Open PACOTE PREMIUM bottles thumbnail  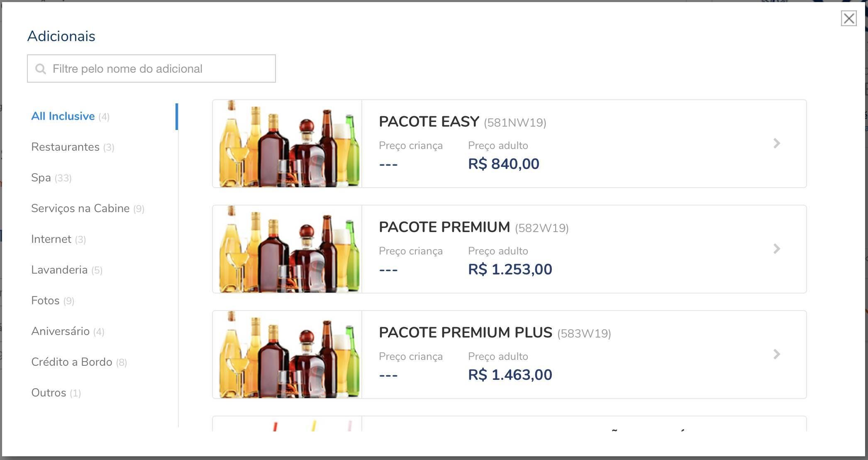tap(287, 249)
